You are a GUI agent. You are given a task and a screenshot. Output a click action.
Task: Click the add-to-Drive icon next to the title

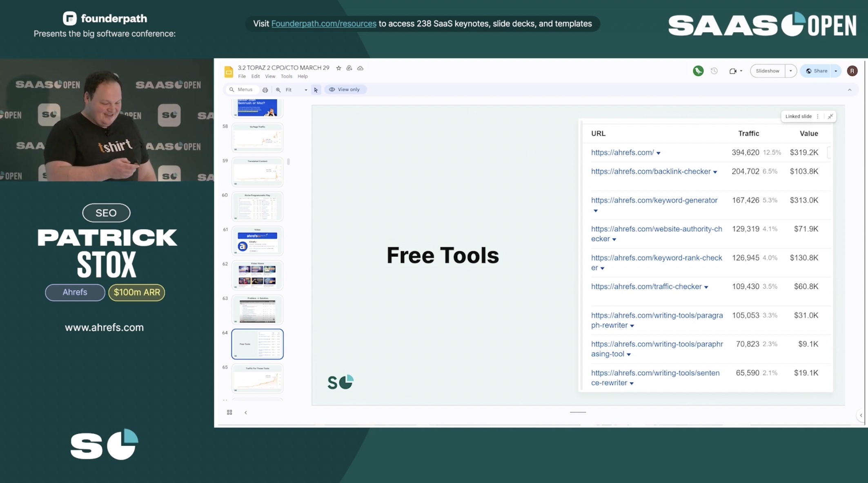tap(349, 68)
